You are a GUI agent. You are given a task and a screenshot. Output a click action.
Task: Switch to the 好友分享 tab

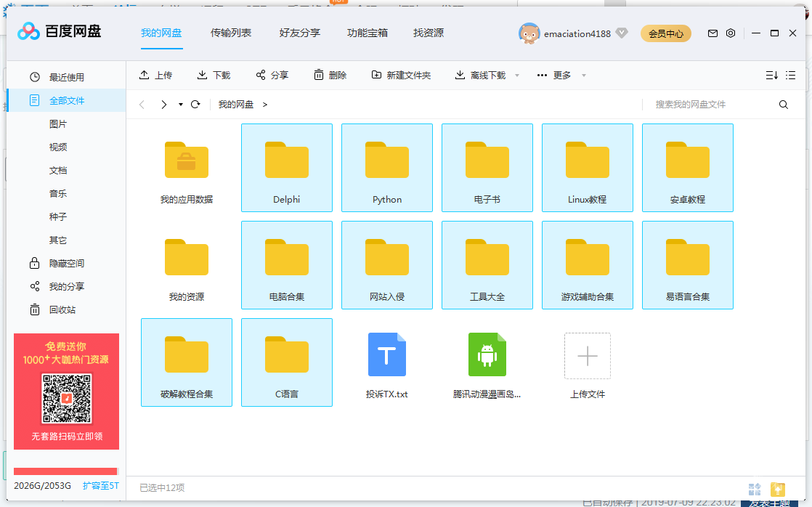click(300, 33)
